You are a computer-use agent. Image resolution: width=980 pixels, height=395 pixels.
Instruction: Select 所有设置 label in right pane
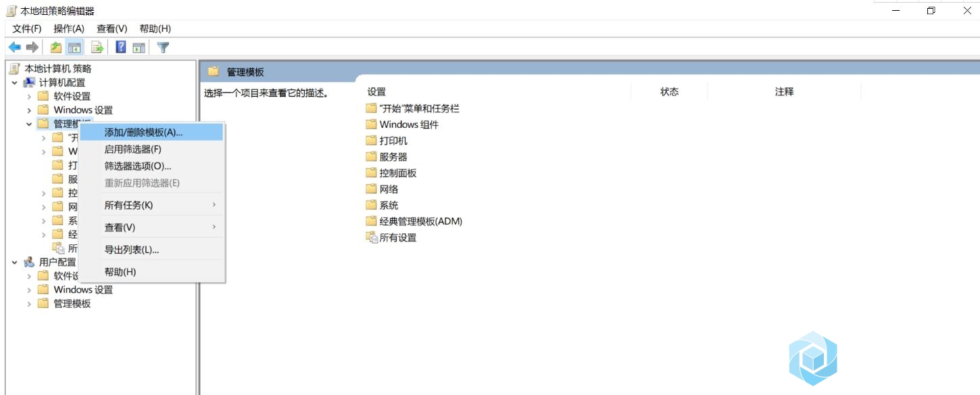tap(398, 237)
